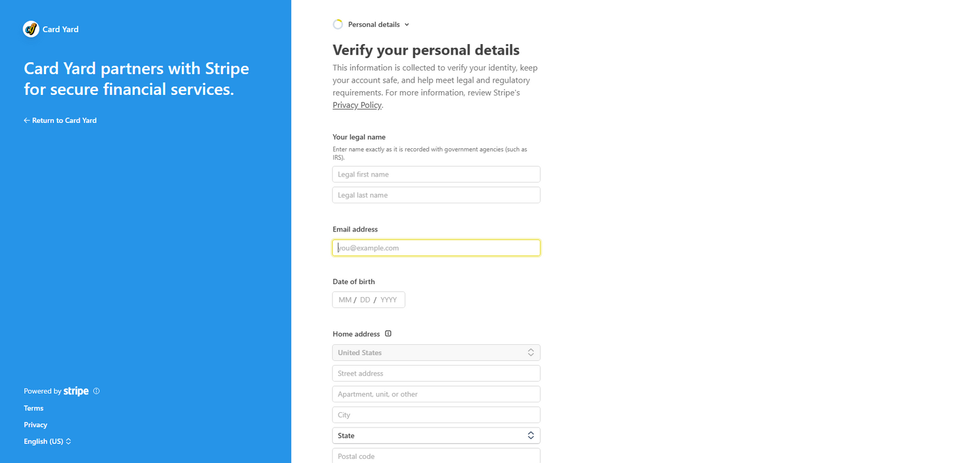Screen dimensions: 980x463
Task: Focus the Legal last name field
Action: (x=436, y=195)
